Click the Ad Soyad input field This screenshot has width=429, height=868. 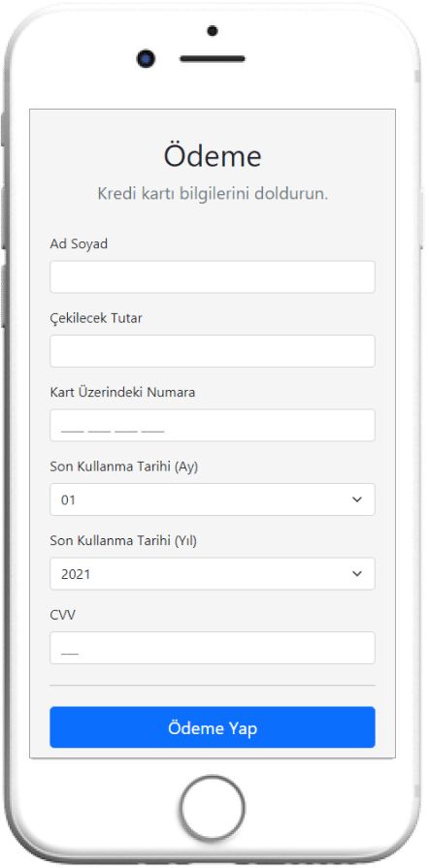tap(213, 276)
